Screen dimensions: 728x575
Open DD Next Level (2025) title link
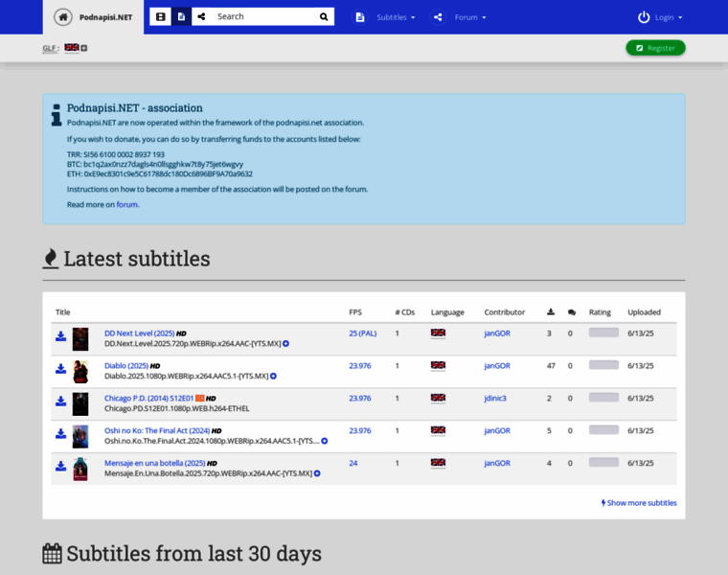(139, 333)
